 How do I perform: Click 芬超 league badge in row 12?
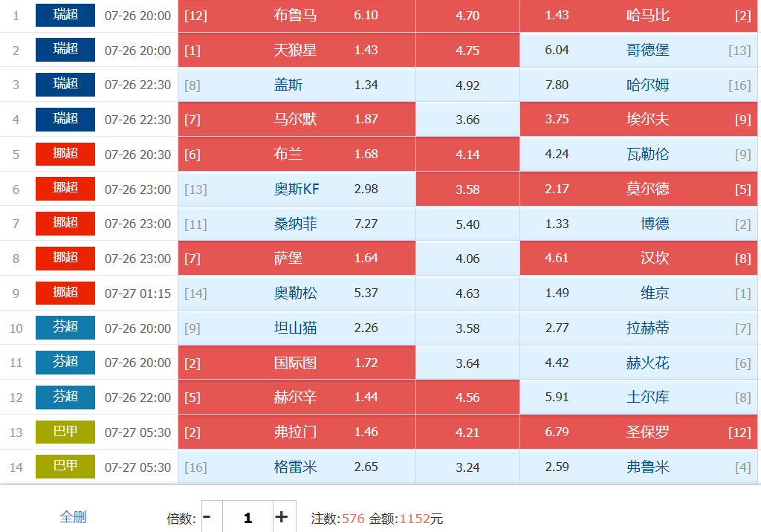click(x=65, y=397)
